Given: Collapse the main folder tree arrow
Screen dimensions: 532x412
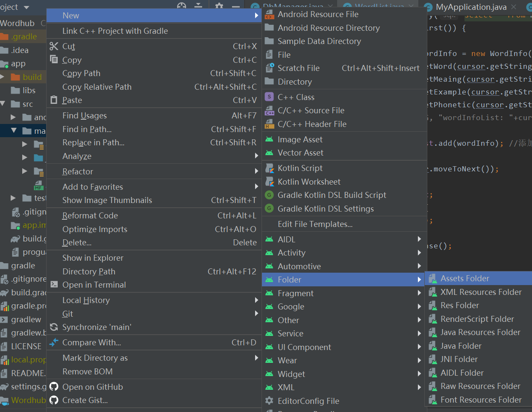Looking at the screenshot, I should [x=14, y=131].
